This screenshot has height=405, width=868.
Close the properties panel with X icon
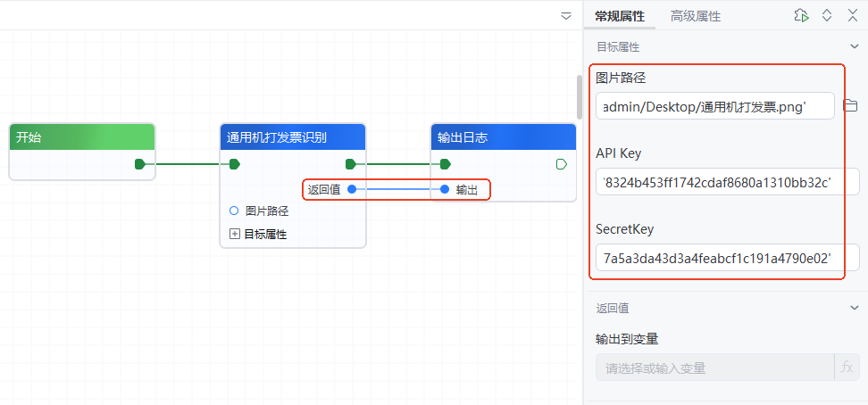[852, 15]
